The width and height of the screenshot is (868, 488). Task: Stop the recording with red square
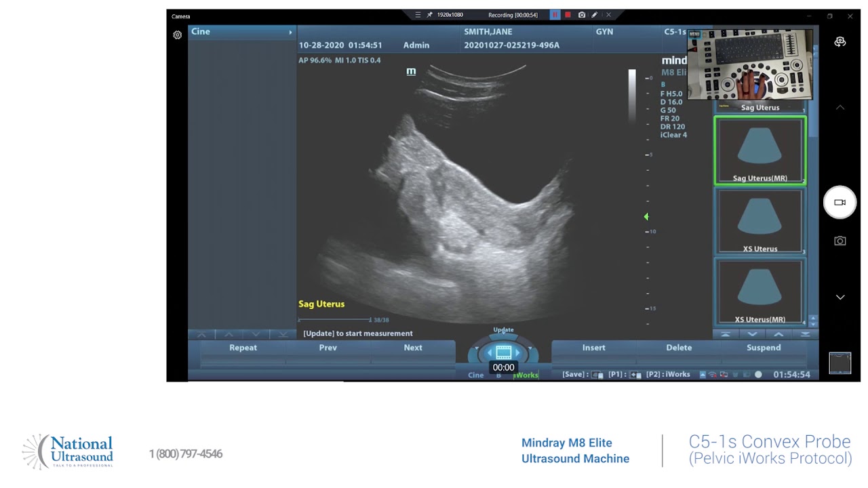click(568, 15)
